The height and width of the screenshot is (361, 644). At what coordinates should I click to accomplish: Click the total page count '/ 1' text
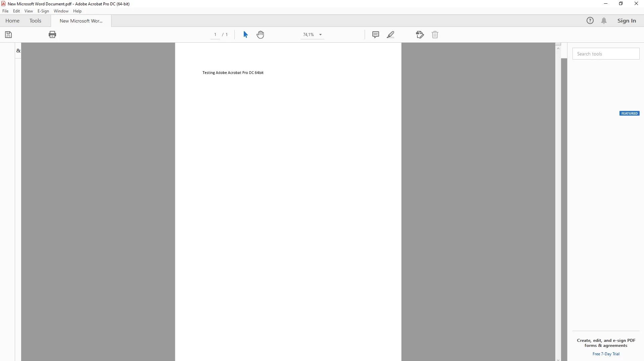pos(225,35)
